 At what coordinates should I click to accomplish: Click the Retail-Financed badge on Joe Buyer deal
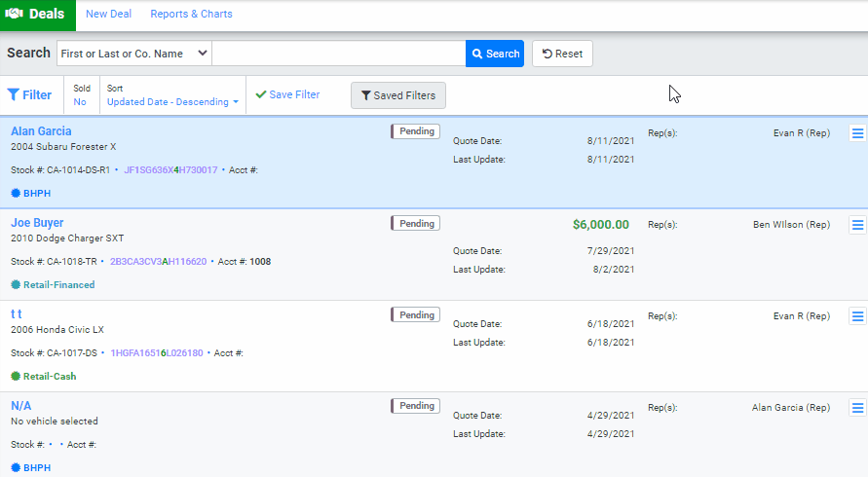54,285
